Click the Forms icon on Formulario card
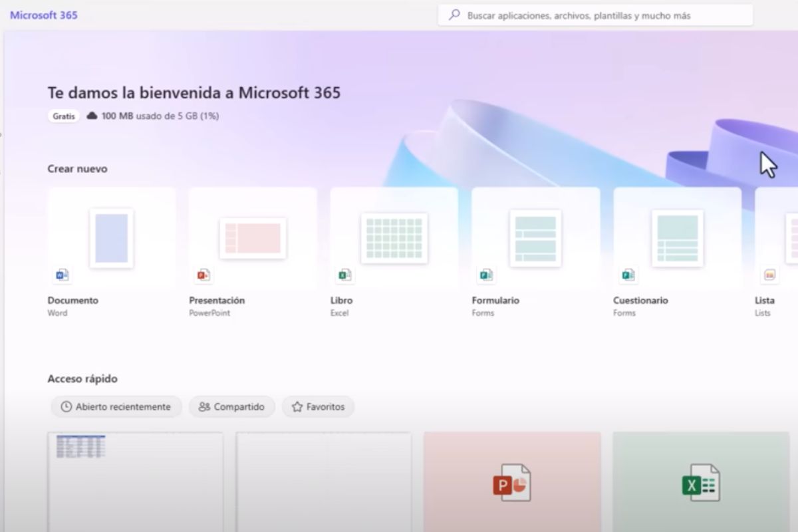The height and width of the screenshot is (532, 798). pos(486,275)
